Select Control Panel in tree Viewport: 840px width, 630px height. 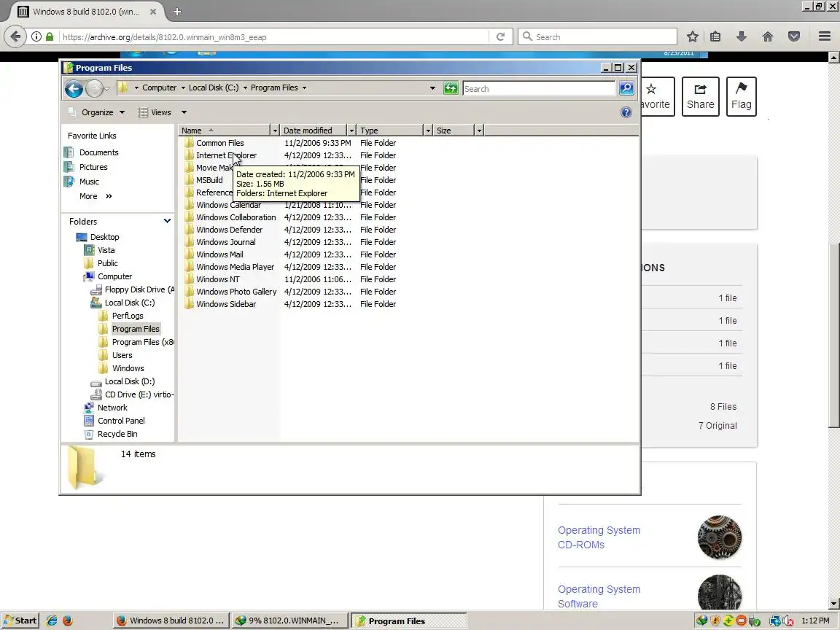tap(121, 421)
